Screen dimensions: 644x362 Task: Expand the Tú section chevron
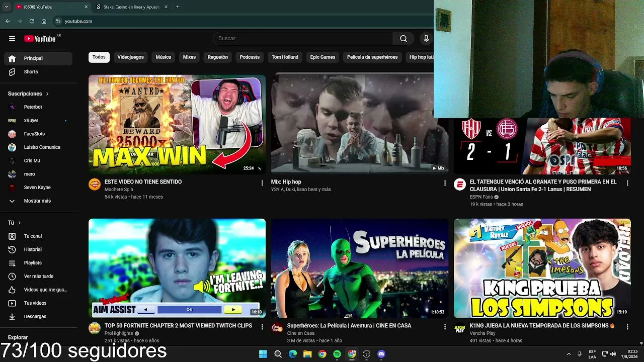20,223
